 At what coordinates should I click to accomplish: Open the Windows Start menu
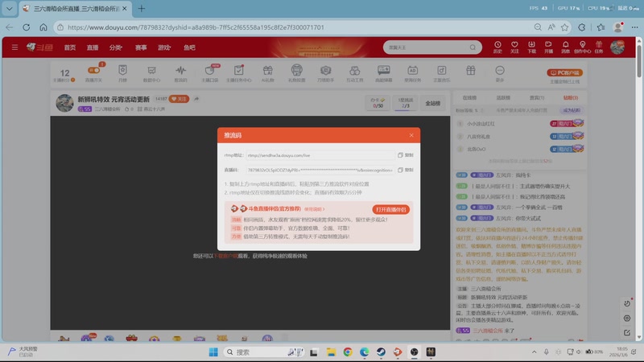[x=213, y=352]
